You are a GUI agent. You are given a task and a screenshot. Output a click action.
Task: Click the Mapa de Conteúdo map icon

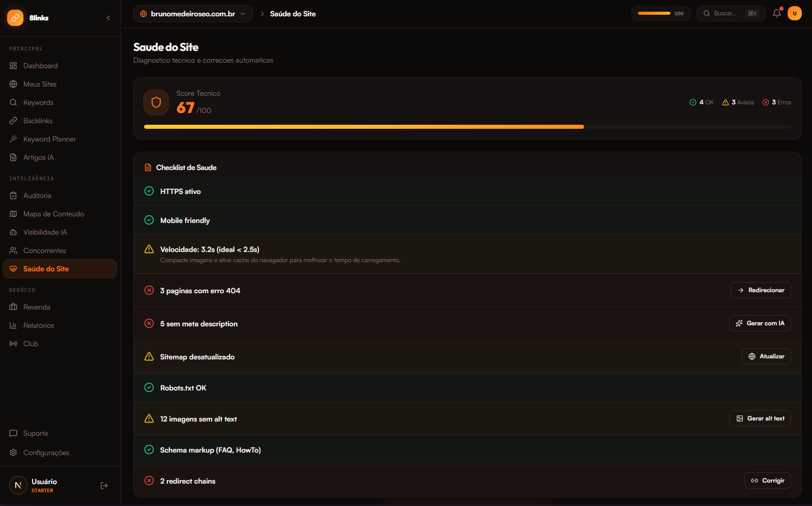click(x=13, y=214)
